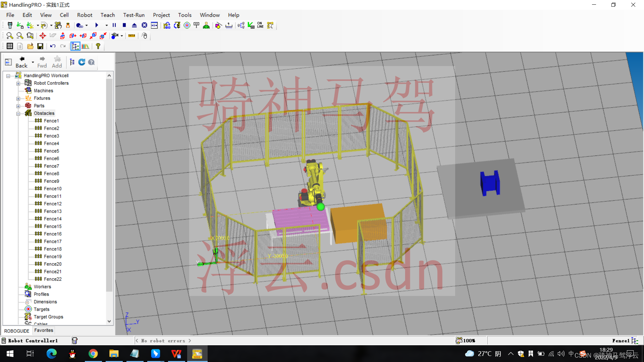
Task: Open the teach pendant tool
Action: [10, 25]
